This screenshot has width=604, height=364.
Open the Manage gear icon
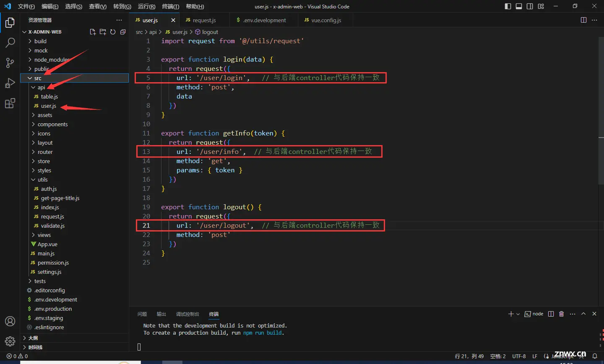[10, 341]
